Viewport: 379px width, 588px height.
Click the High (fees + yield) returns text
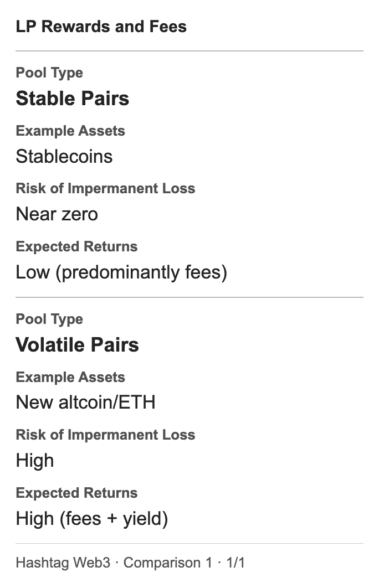92,519
